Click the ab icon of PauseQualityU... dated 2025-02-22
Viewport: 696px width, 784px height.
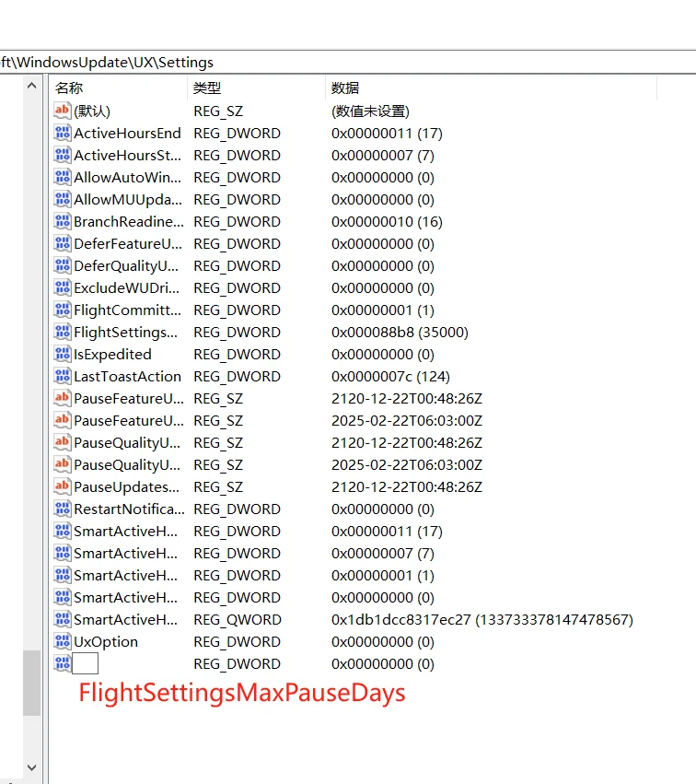pos(62,464)
